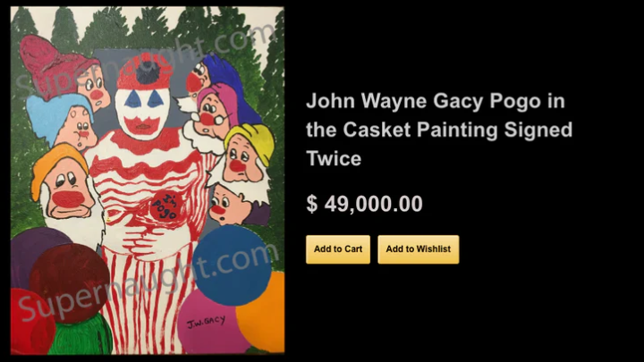Click the clown's red hat with dark pompom
Screen dimensions: 644x362
click(x=145, y=72)
